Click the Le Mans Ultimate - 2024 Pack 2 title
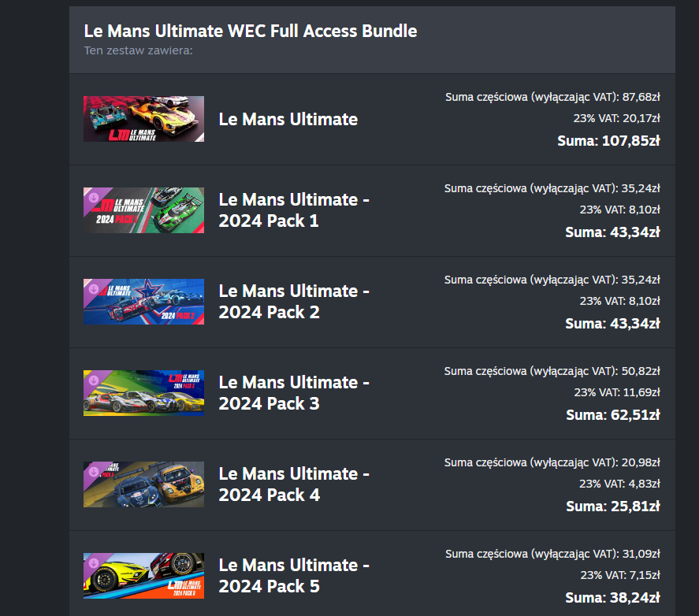 tap(294, 302)
